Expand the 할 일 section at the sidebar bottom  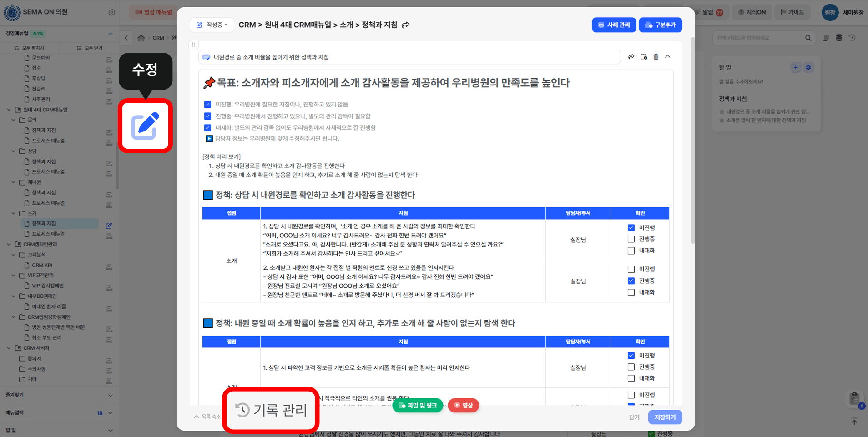[110, 431]
